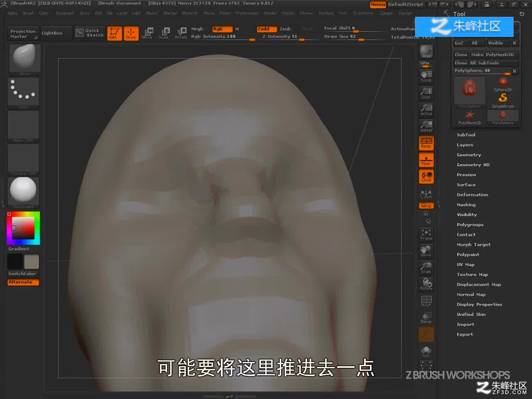The image size is (532, 399).
Task: Open the Material menu
Action: tap(190, 13)
